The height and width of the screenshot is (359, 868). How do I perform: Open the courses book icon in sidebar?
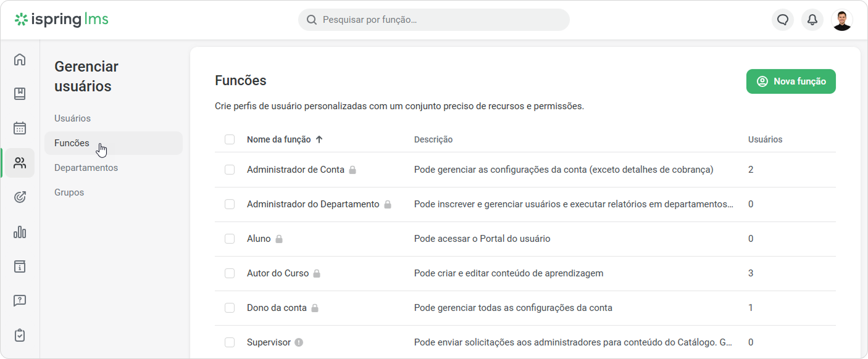coord(20,94)
